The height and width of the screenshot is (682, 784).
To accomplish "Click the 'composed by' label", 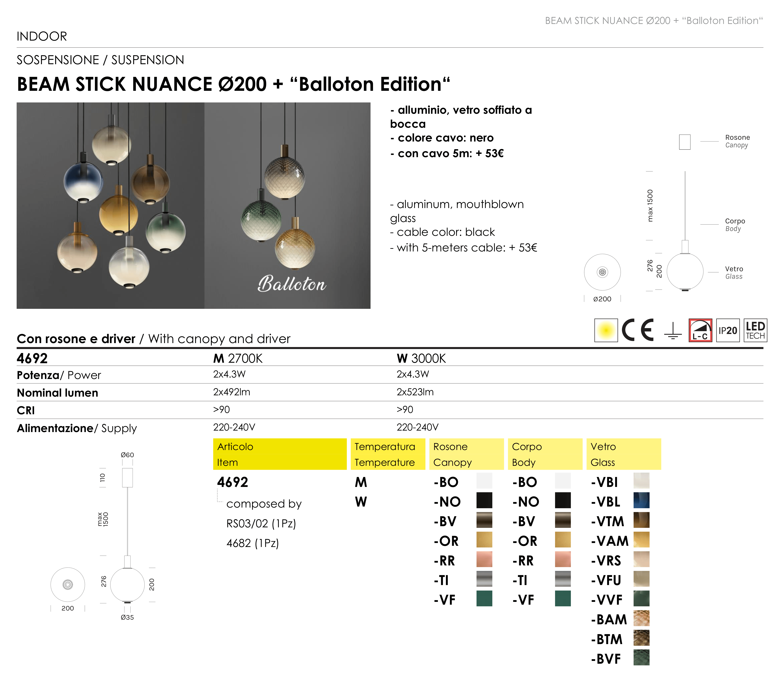I will [264, 504].
